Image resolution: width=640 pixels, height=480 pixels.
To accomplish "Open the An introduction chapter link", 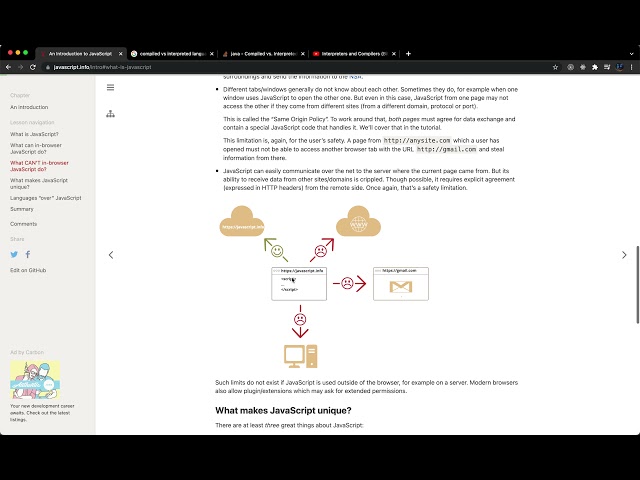I will (x=29, y=107).
